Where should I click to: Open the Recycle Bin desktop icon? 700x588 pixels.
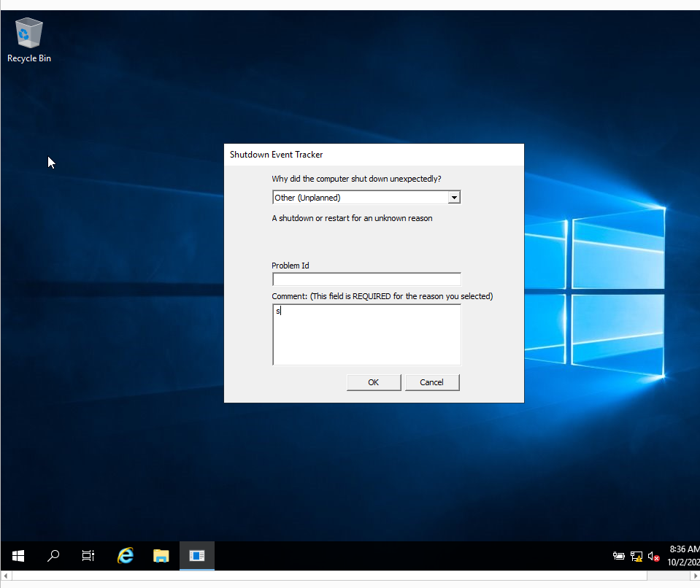tap(29, 40)
